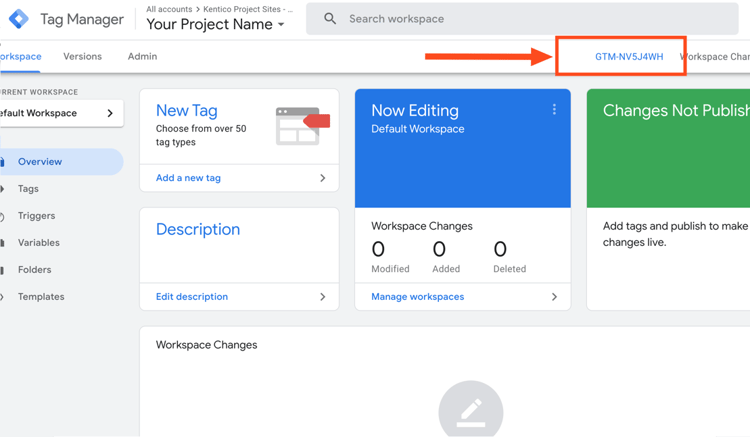Image resolution: width=750 pixels, height=437 pixels.
Task: Open Folders in the sidebar
Action: pos(34,270)
